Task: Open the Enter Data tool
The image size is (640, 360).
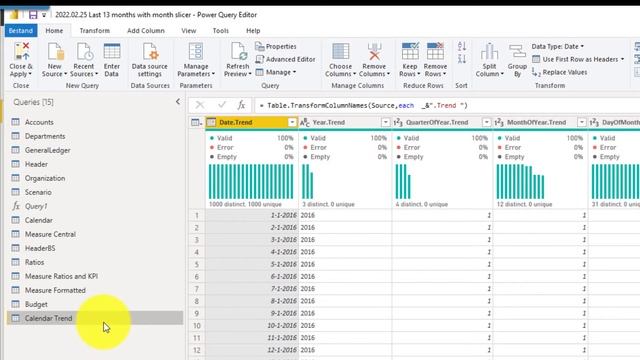Action: [111, 52]
